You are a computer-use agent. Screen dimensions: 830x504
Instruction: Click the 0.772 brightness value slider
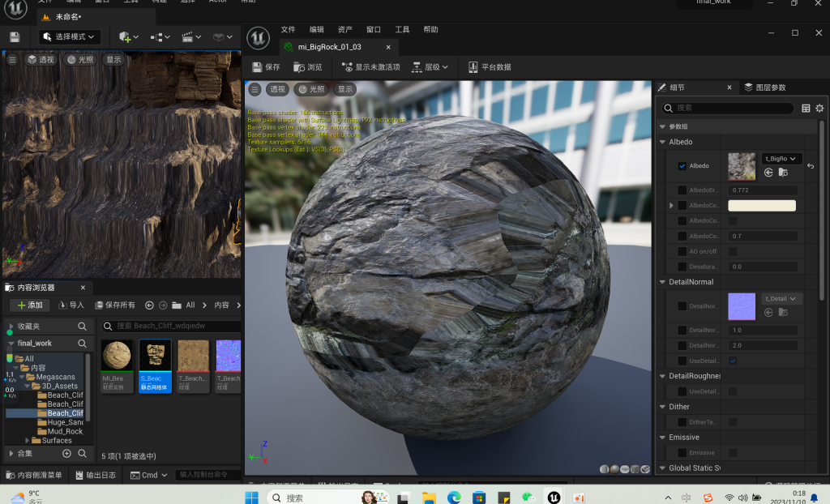pyautogui.click(x=763, y=190)
